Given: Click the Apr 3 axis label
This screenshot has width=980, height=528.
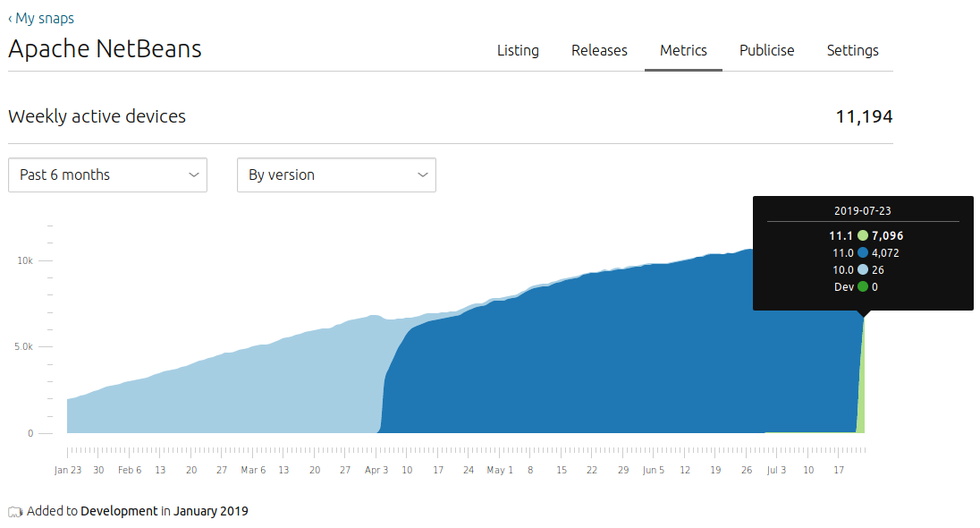Looking at the screenshot, I should 376,470.
